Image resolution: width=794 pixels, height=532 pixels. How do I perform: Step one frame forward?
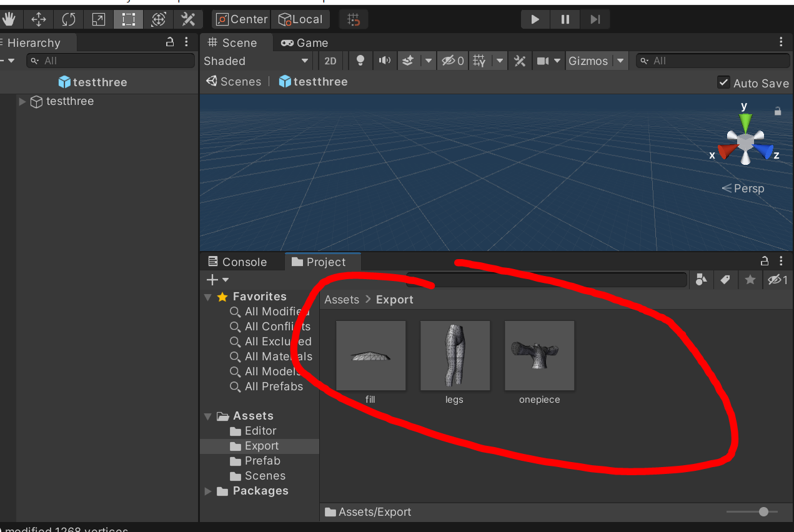click(x=595, y=19)
